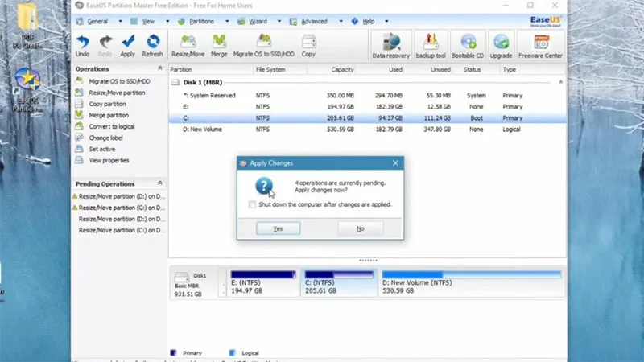Collapse the Pending Operations panel section
Viewport: 644px width, 362px height.
[159, 183]
